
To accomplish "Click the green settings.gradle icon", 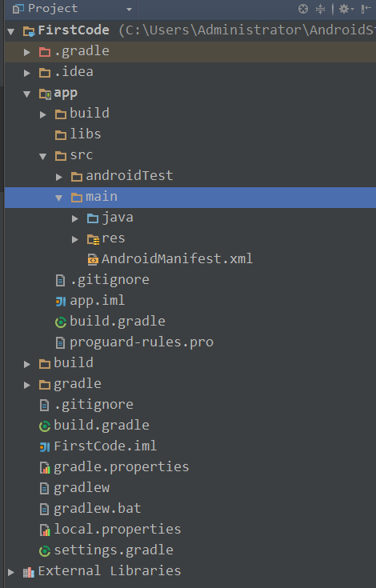I will pos(45,550).
